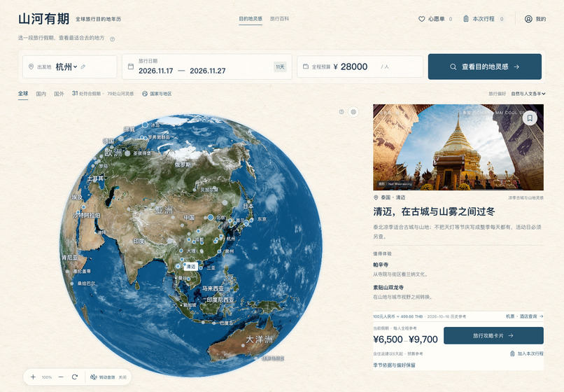Select the 新加坡 marker on the globe
This screenshot has width=564, height=392.
[x=181, y=305]
